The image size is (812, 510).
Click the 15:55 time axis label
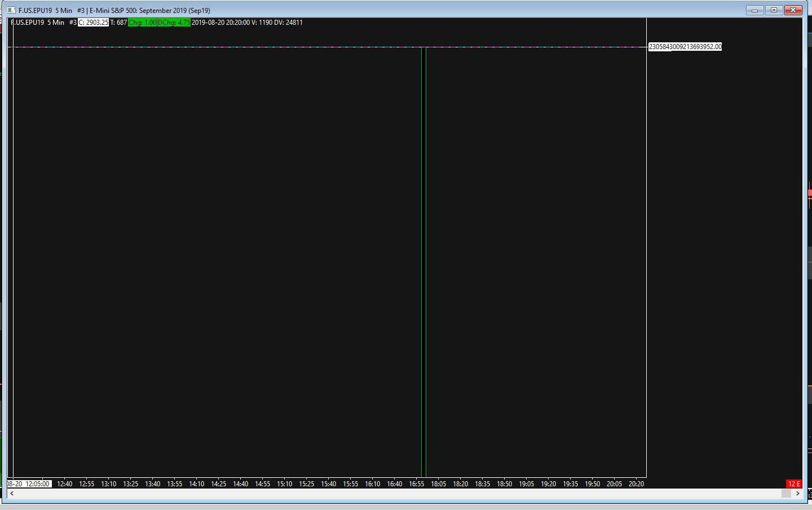(351, 484)
